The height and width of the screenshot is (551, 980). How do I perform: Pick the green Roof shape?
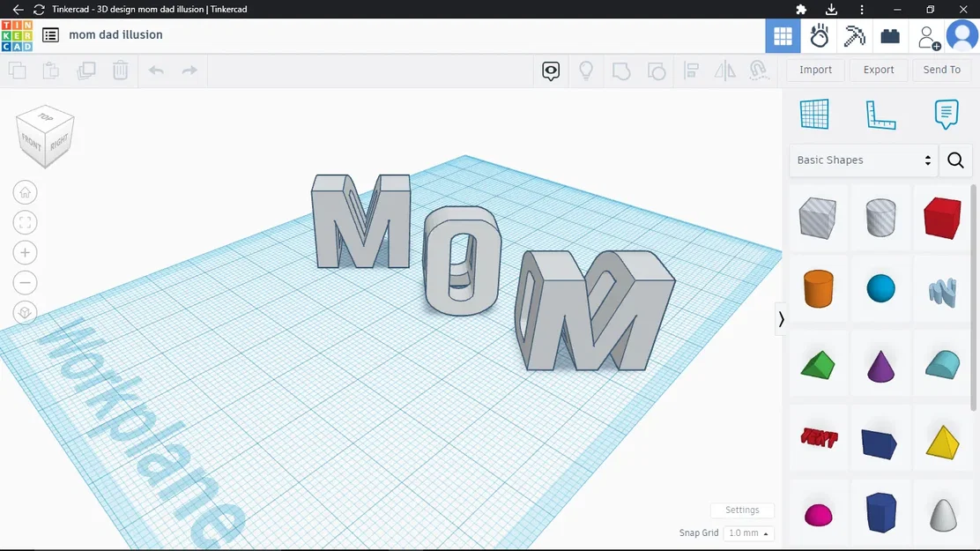(818, 365)
